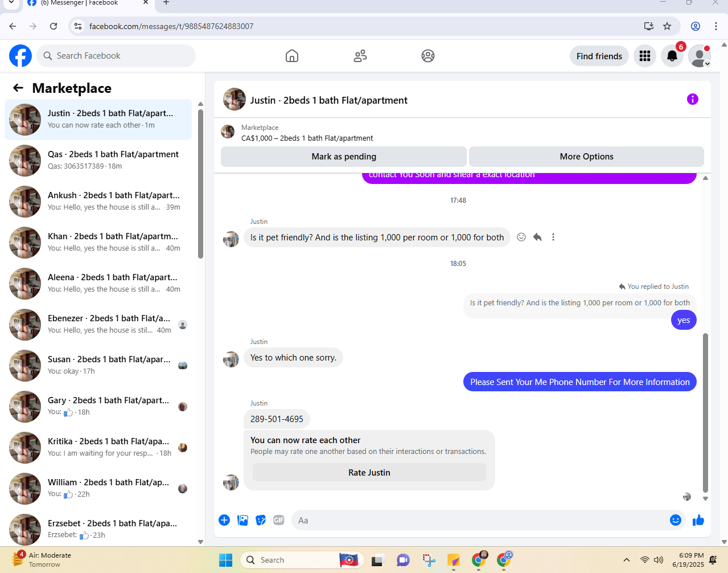Attach a photo using the image icon
Image resolution: width=728 pixels, height=573 pixels.
[242, 520]
